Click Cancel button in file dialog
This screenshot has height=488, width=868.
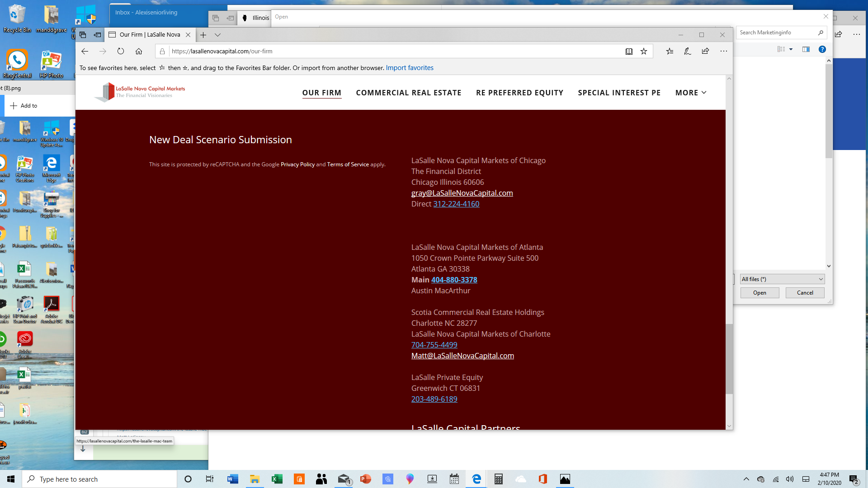[805, 293]
